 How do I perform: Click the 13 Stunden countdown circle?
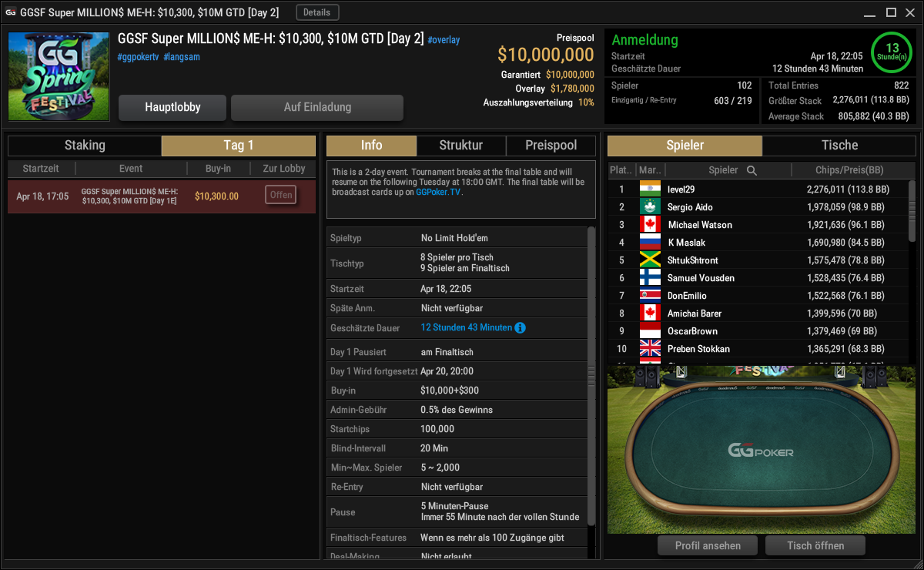click(892, 52)
